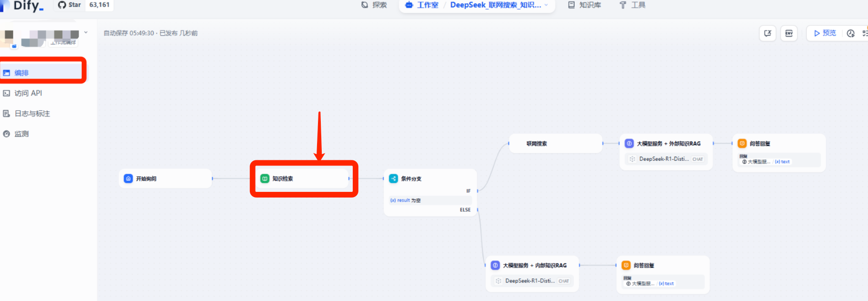Click the 访问 API terminal icon
This screenshot has height=301, width=868.
click(x=7, y=93)
